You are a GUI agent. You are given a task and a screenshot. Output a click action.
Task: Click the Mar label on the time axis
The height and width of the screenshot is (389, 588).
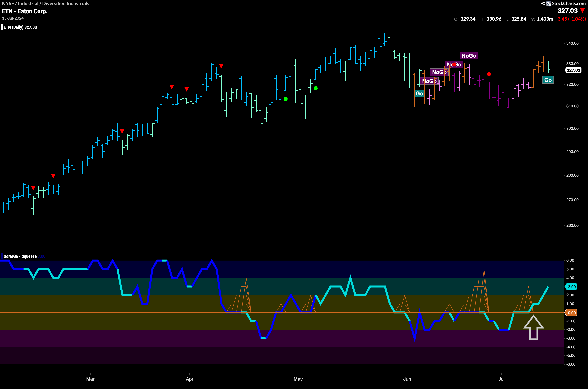tap(90, 379)
